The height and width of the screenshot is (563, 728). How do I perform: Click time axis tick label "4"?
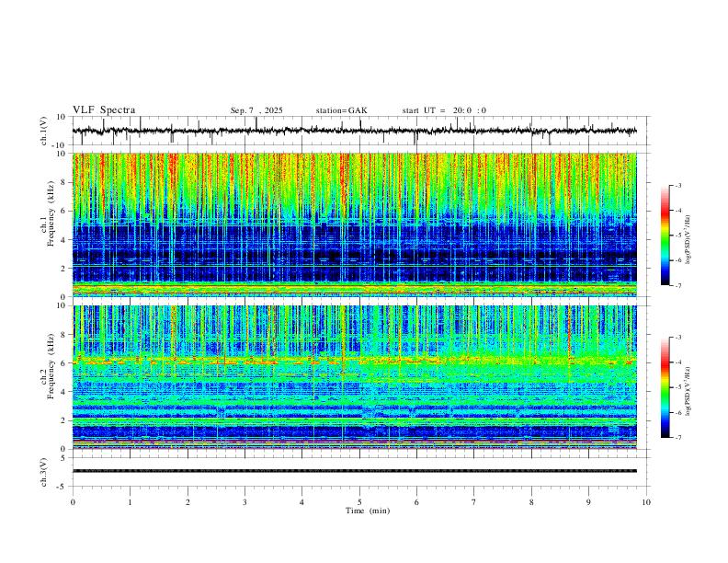pyautogui.click(x=301, y=502)
